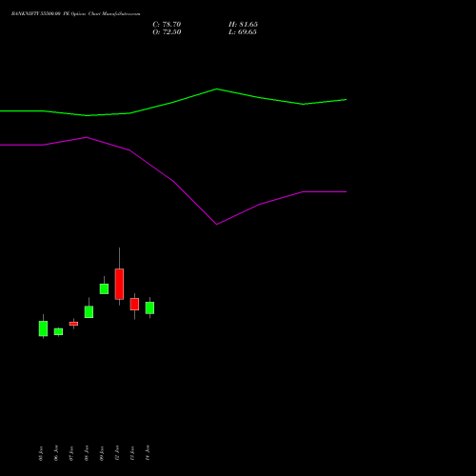Select the 08 Jan date label

click(87, 453)
